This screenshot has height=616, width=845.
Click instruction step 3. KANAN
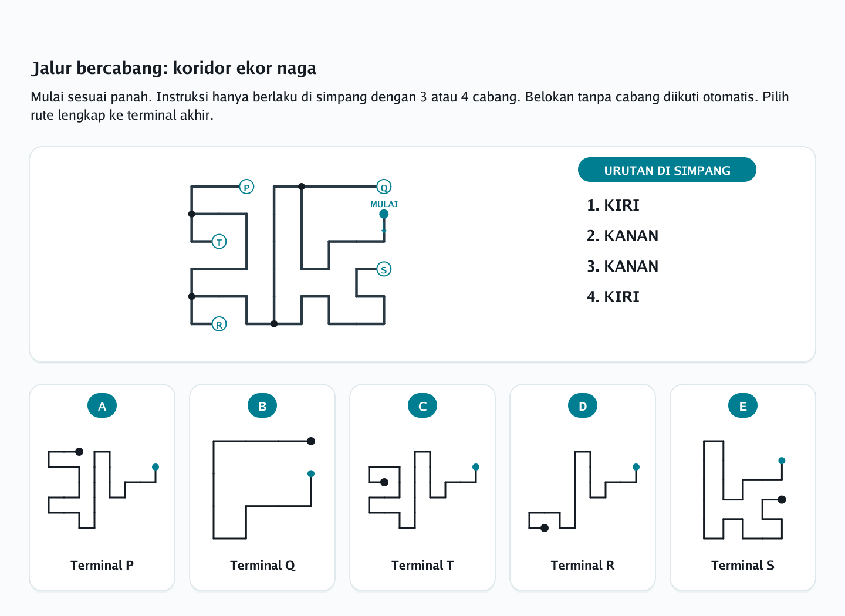click(x=623, y=266)
